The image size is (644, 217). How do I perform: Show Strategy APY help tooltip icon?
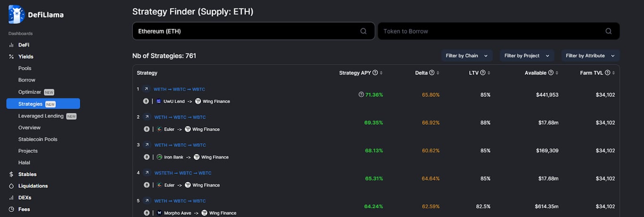[375, 73]
